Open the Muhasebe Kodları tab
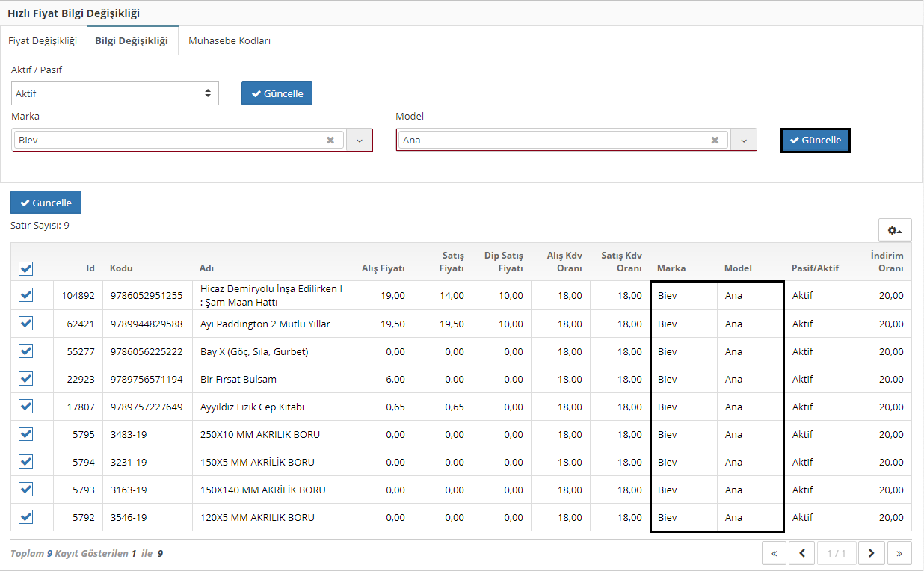Image resolution: width=924 pixels, height=571 pixels. [x=230, y=41]
